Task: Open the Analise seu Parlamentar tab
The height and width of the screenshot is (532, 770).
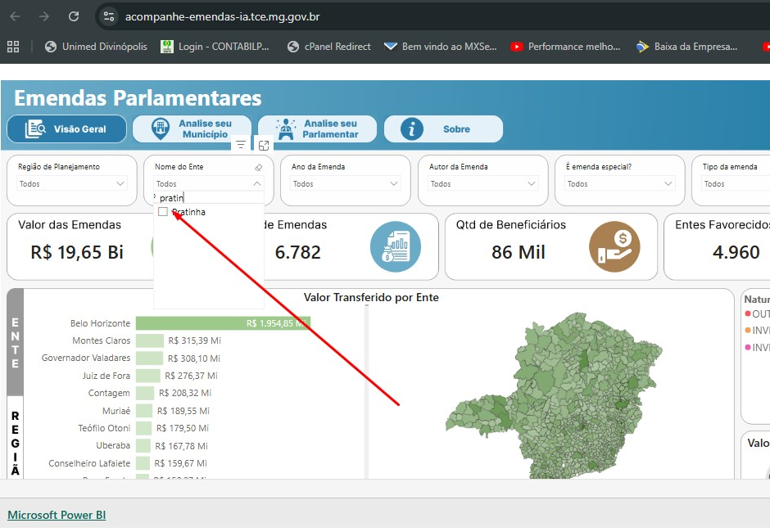Action: pyautogui.click(x=317, y=128)
